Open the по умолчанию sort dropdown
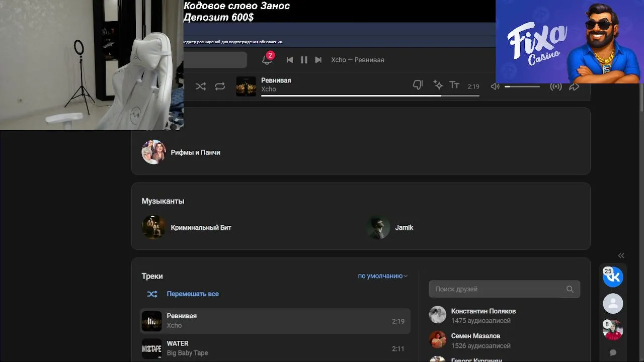This screenshot has height=362, width=644. [382, 276]
